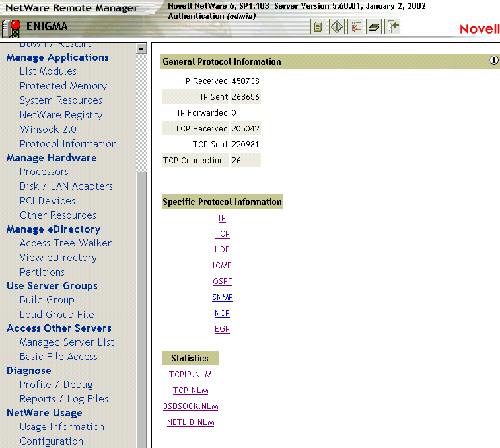This screenshot has height=448, width=500.
Task: Open the OSPF protocol link
Action: point(222,281)
